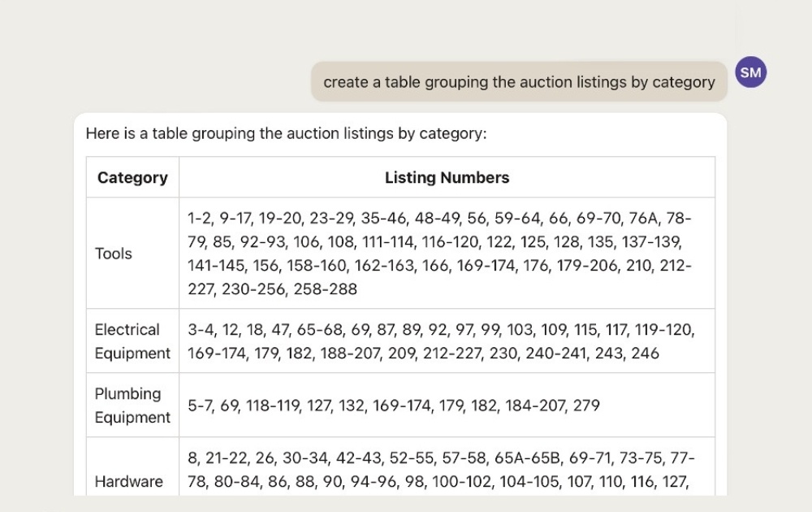The height and width of the screenshot is (512, 812).
Task: Click range 258-288 ending the Tools listings
Action: coord(326,289)
